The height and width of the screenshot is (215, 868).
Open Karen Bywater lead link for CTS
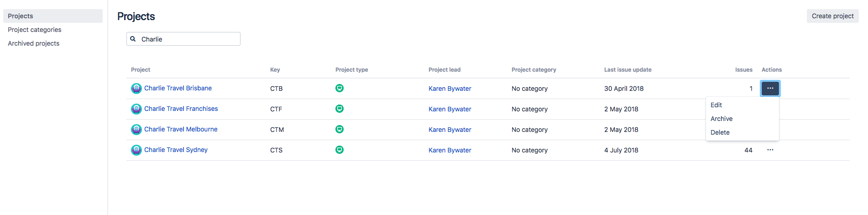(x=450, y=150)
